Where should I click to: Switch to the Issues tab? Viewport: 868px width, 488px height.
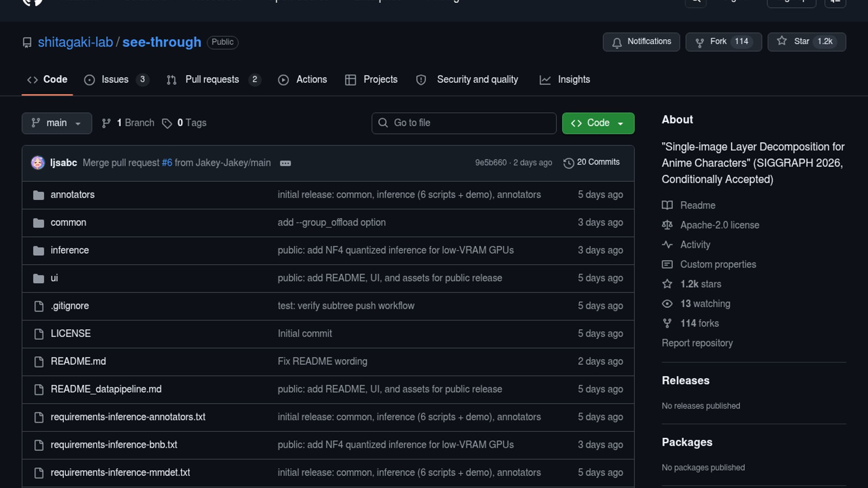(115, 80)
